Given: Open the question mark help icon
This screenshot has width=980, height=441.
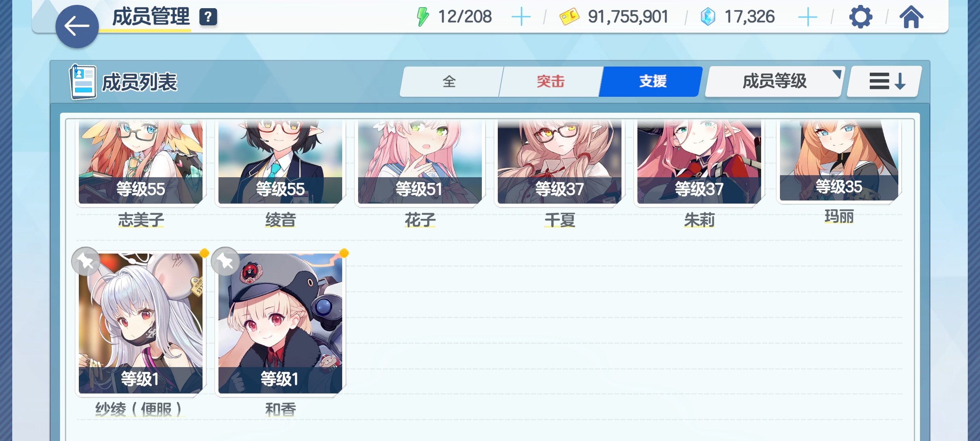Looking at the screenshot, I should (208, 17).
